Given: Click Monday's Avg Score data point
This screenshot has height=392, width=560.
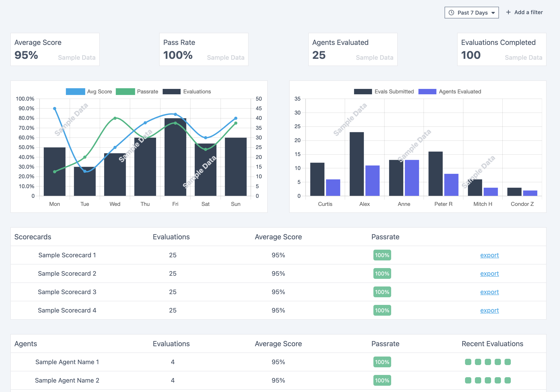Looking at the screenshot, I should tap(55, 108).
